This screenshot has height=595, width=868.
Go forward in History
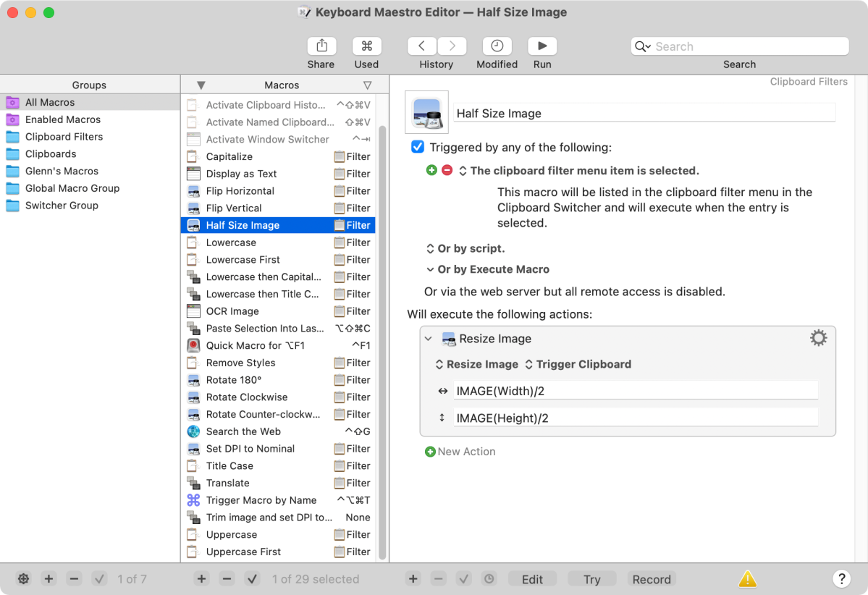pyautogui.click(x=452, y=46)
